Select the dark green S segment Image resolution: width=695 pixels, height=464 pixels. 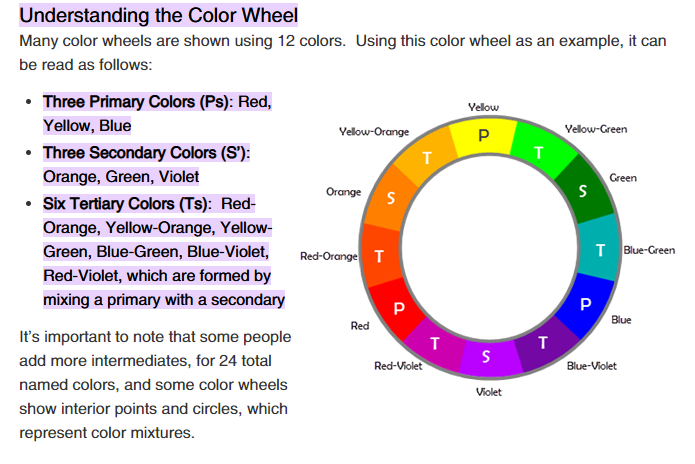[584, 190]
